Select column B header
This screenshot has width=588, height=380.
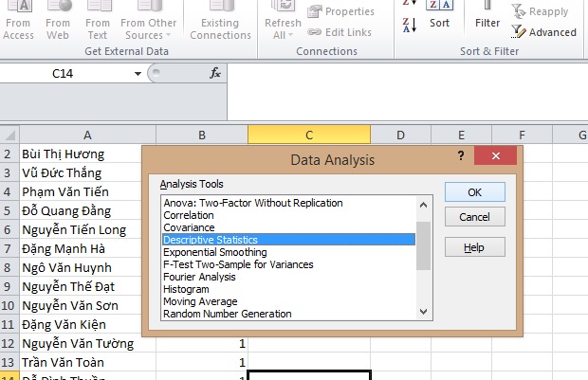coord(202,135)
